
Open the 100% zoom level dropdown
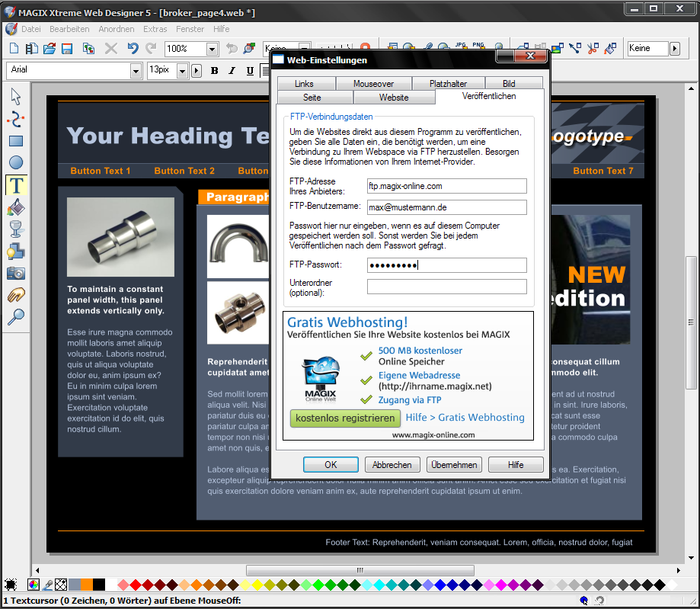(x=213, y=49)
